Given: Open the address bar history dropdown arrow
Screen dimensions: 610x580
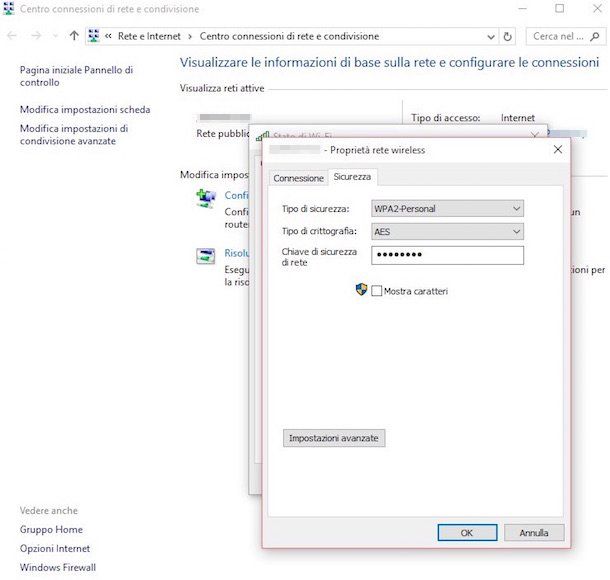Looking at the screenshot, I should [488, 36].
